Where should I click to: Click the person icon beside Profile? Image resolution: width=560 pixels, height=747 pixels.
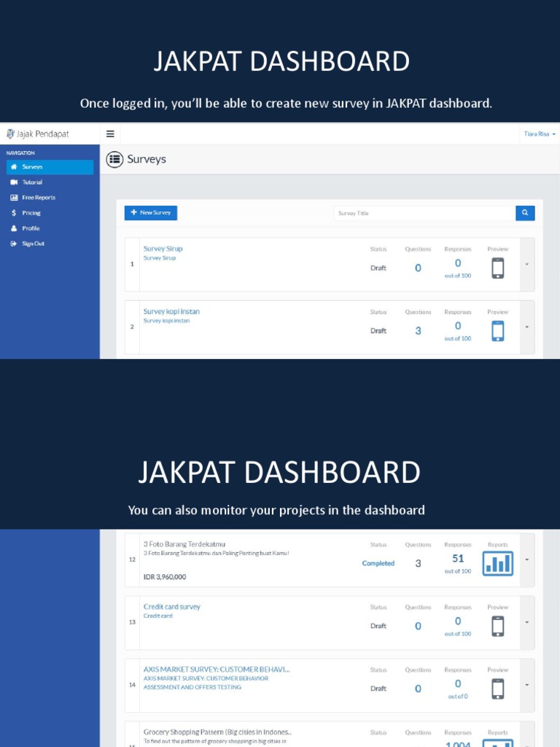pyautogui.click(x=14, y=228)
